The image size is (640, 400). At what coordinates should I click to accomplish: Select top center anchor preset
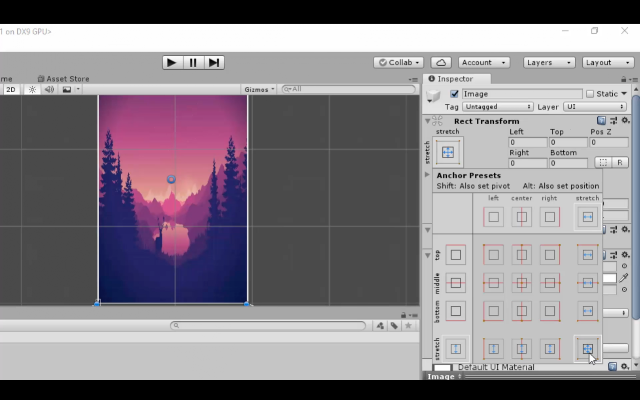point(522,255)
